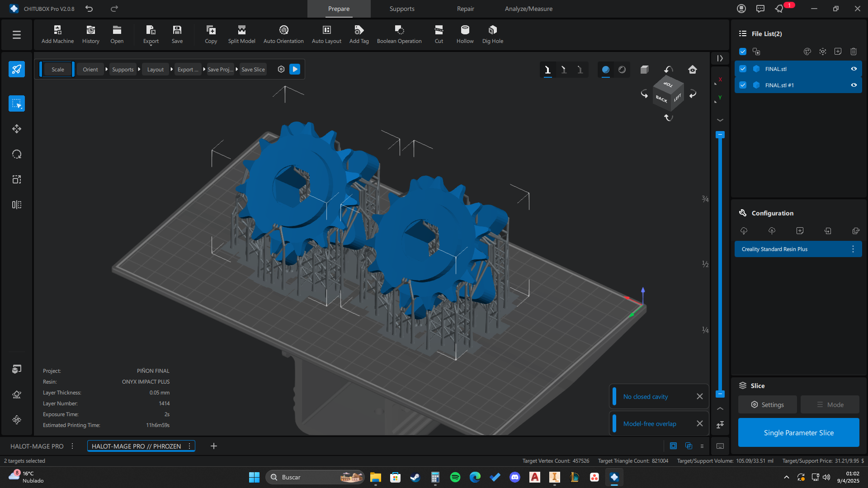Select the Dig Hole tool
The width and height of the screenshot is (868, 488).
coord(492,34)
